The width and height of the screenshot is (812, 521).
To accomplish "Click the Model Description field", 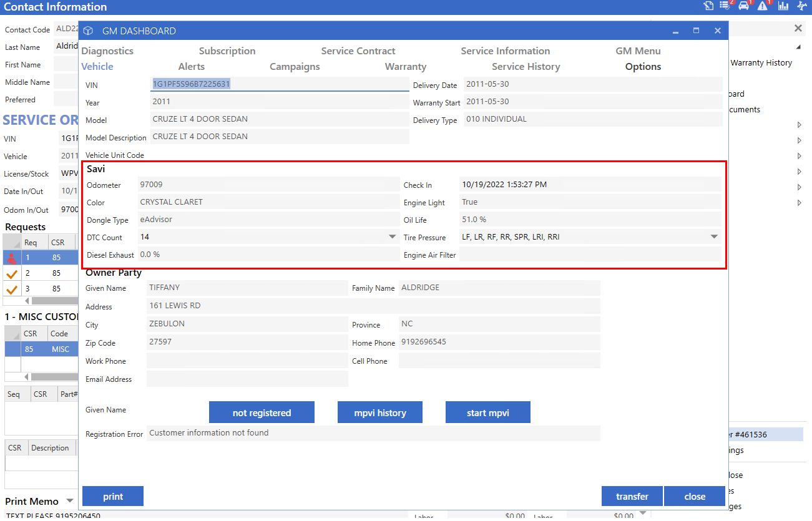I will coord(280,137).
